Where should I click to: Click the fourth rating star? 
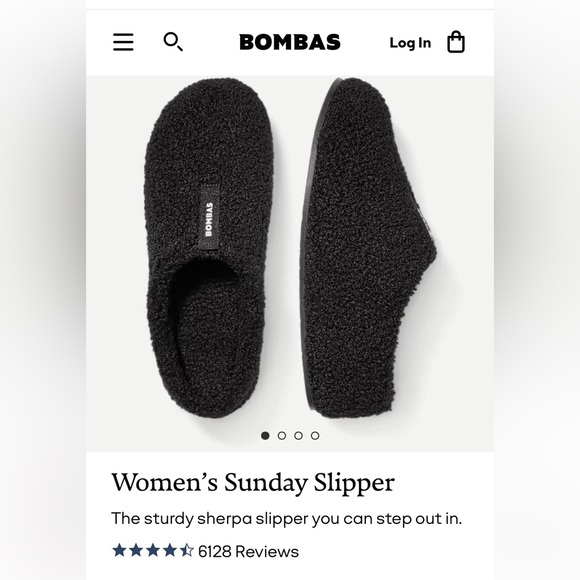[x=170, y=550]
